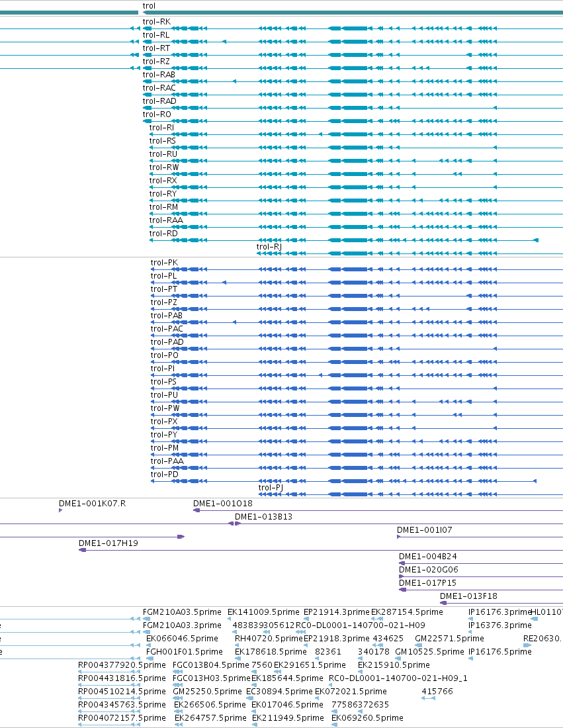Image resolution: width=563 pixels, height=728 pixels.
Task: Click the DME1-017P15 clone label
Action: tap(427, 583)
